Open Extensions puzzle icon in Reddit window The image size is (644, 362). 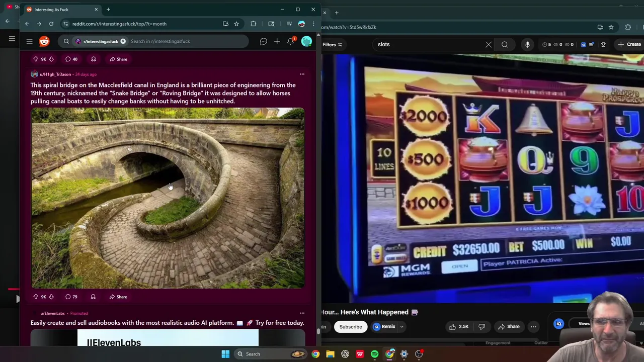253,24
